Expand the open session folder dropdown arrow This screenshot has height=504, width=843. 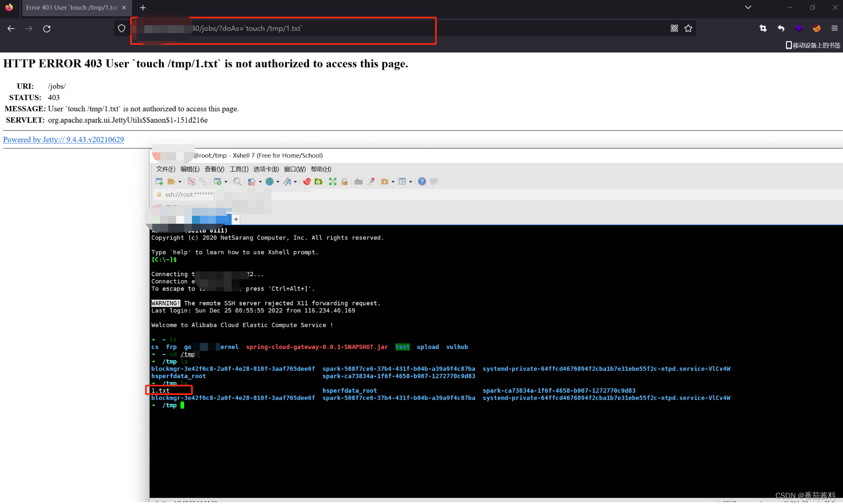[x=180, y=182]
